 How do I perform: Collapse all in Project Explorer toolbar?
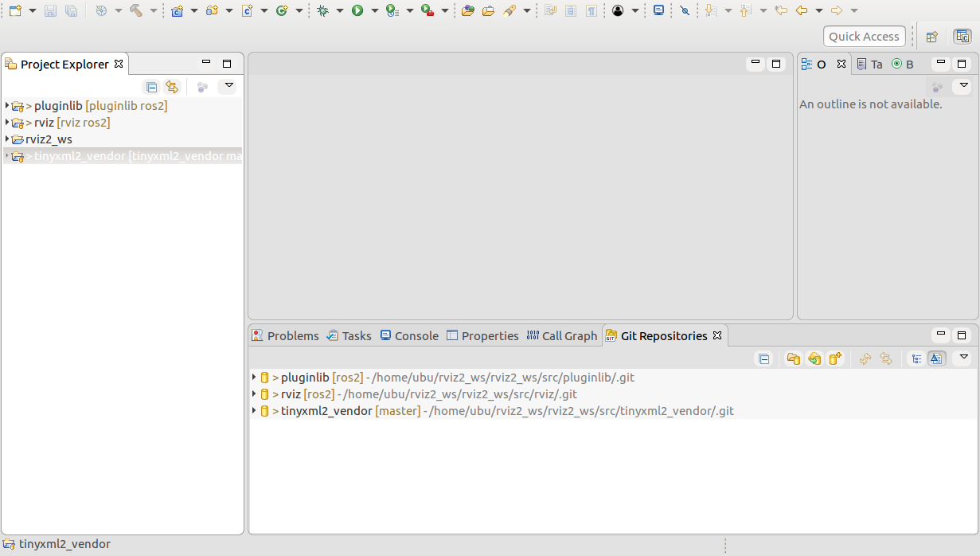pyautogui.click(x=151, y=87)
